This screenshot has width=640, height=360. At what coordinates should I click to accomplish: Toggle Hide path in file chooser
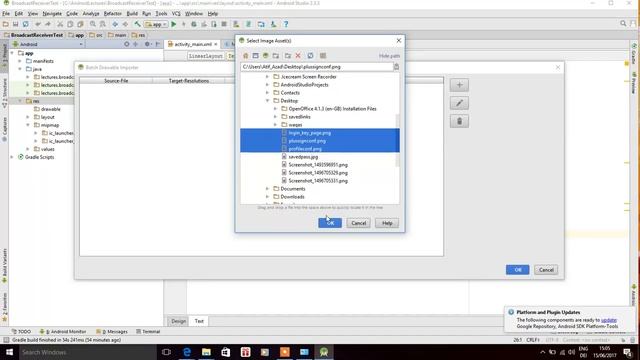point(389,56)
